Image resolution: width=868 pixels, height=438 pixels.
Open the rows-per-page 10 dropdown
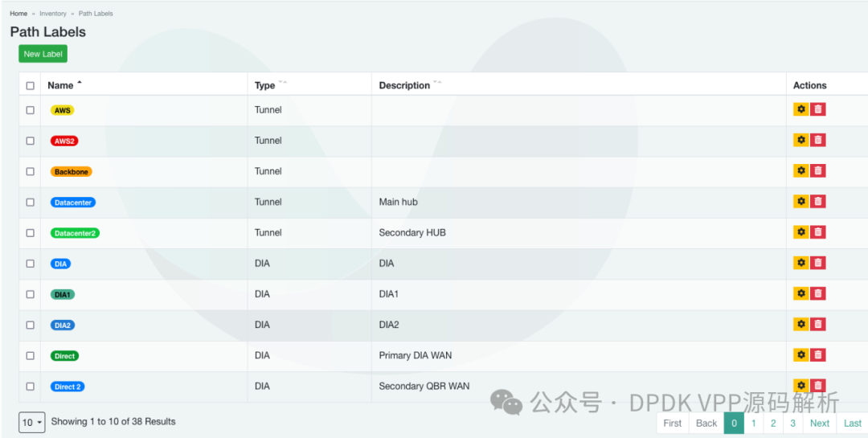tap(32, 423)
